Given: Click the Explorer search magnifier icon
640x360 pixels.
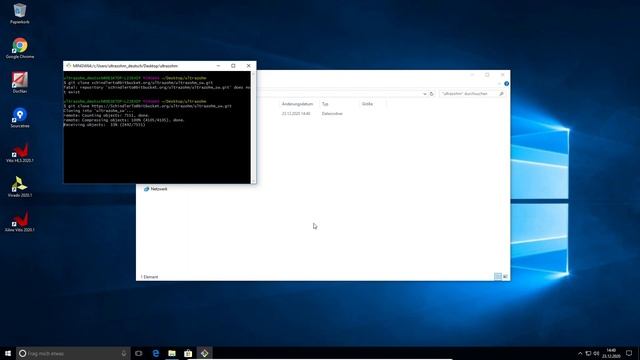Looking at the screenshot, I should 501,94.
